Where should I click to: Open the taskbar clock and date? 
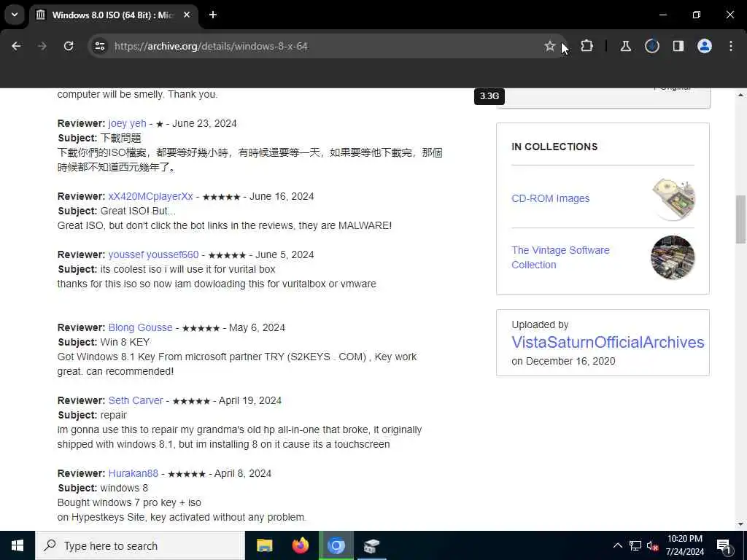[x=684, y=545]
